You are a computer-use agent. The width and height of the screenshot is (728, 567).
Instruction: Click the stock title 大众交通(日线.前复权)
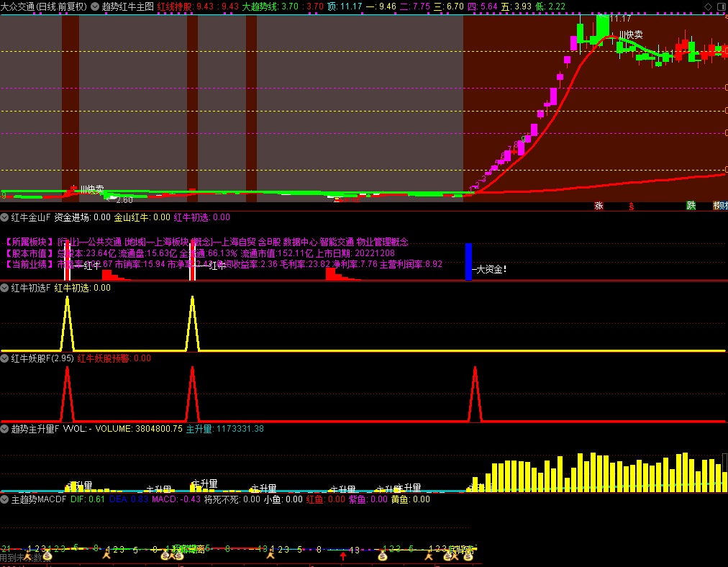point(44,6)
